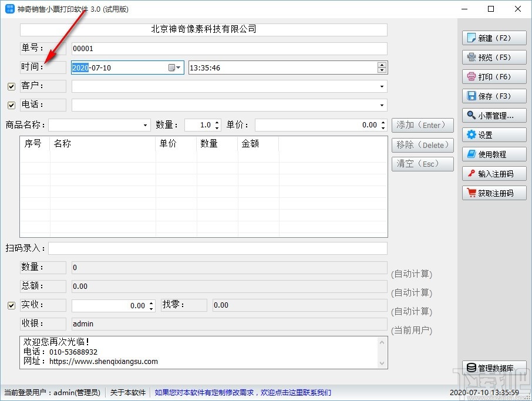Screen dimensions: 532x401
Task: Click the 总额 field showing 0.00
Action: coord(230,287)
